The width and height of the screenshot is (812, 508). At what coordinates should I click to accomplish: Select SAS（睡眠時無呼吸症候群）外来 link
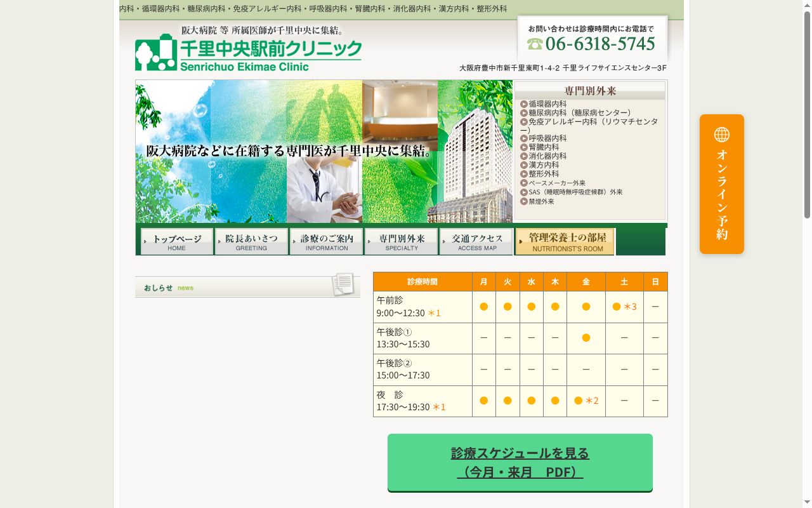(575, 192)
